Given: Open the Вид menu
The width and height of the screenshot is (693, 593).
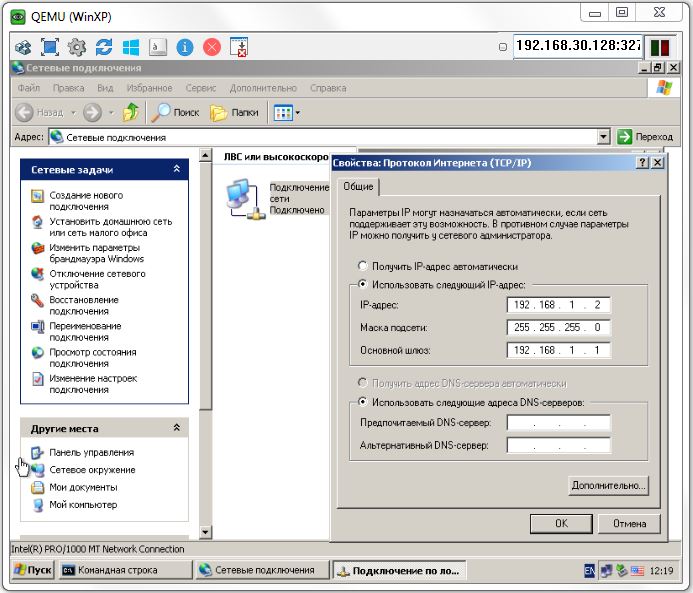Looking at the screenshot, I should [105, 88].
